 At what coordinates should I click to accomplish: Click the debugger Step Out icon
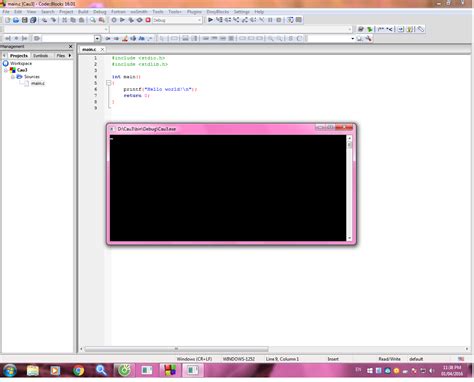point(245,20)
